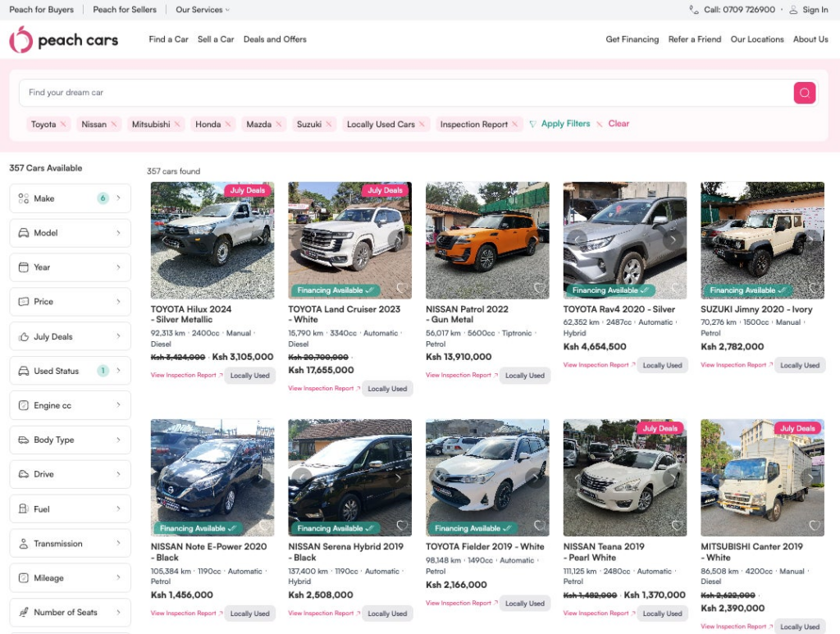Viewport: 840px width, 634px height.
Task: Expand the Body Type filter
Action: [x=71, y=440]
